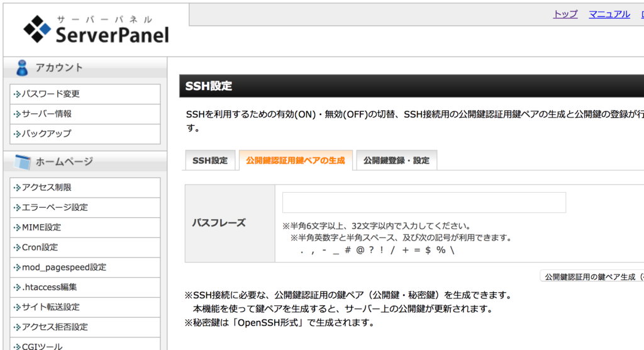This screenshot has height=350, width=644.
Task: Switch to the SSH設定 tab
Action: pyautogui.click(x=210, y=161)
